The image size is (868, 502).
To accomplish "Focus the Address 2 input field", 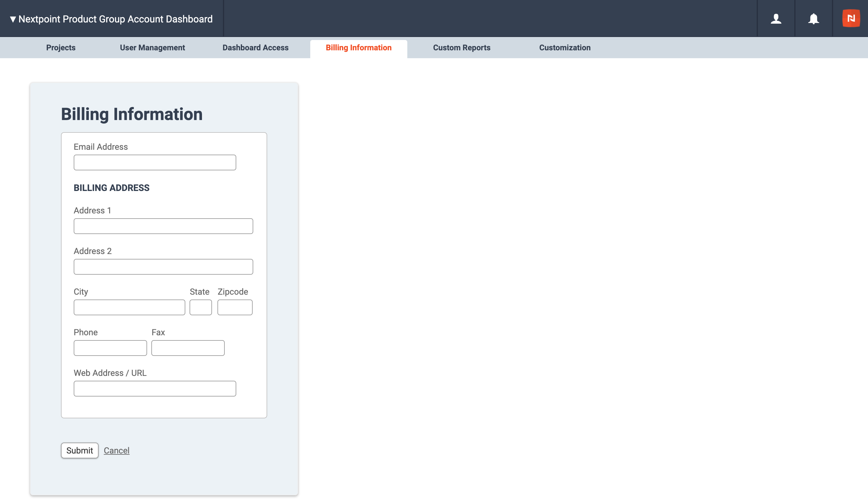I will 163,267.
